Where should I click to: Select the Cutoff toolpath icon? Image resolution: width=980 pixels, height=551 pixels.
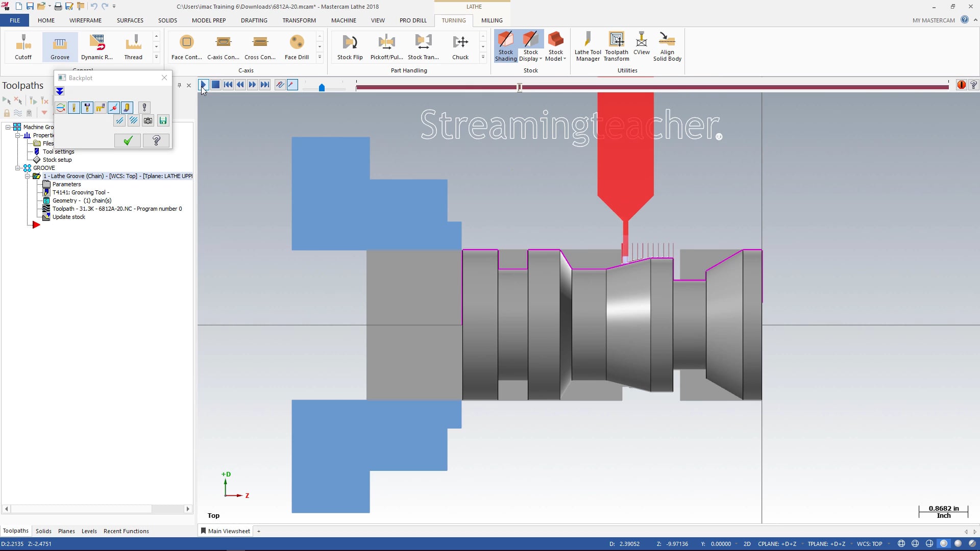[23, 47]
